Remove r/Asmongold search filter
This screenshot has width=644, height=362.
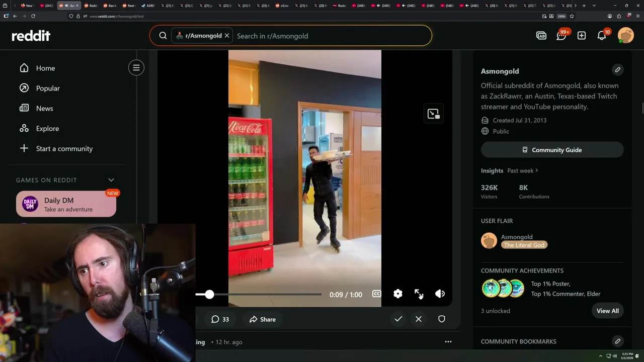227,36
